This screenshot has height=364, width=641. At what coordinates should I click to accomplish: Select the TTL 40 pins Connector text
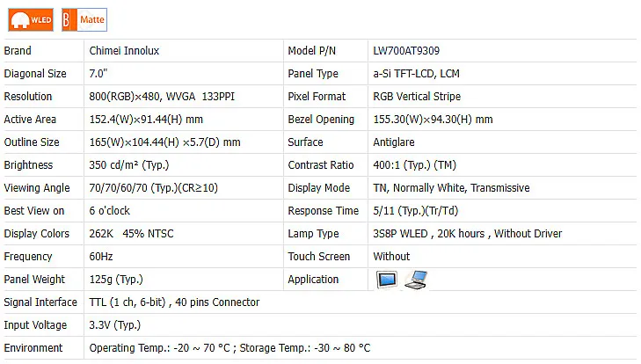coord(174,302)
